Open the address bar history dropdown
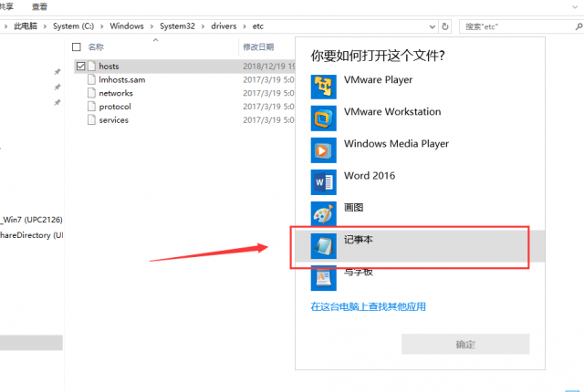Image resolution: width=584 pixels, height=392 pixels. click(432, 26)
